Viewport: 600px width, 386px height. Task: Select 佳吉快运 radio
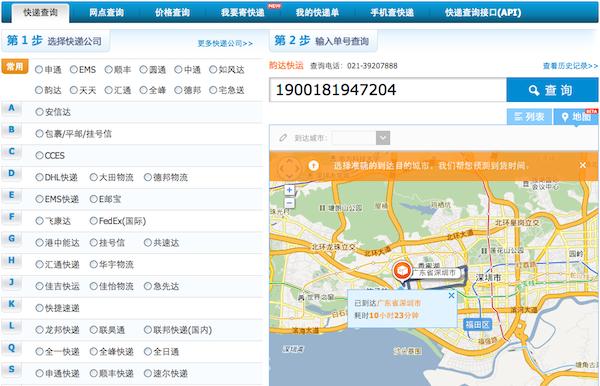[x=39, y=287]
